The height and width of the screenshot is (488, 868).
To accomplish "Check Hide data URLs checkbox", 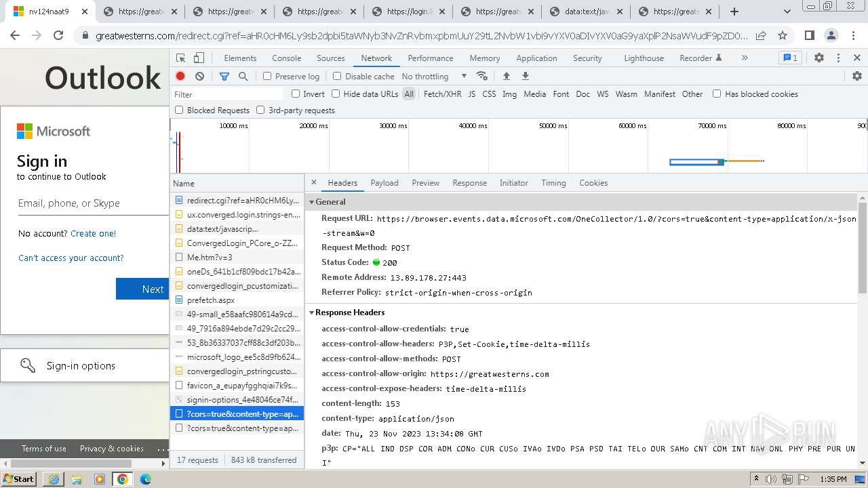I will [336, 94].
